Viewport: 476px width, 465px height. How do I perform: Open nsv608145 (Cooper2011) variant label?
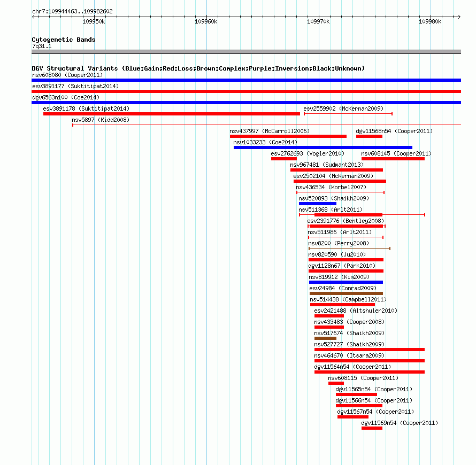tap(396, 153)
